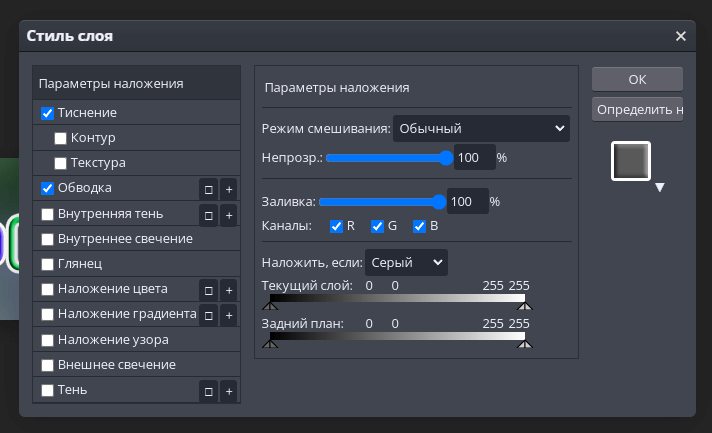Screen dimensions: 712x433
Task: Add another Внутренняя тень with plus icon
Action: pyautogui.click(x=229, y=215)
